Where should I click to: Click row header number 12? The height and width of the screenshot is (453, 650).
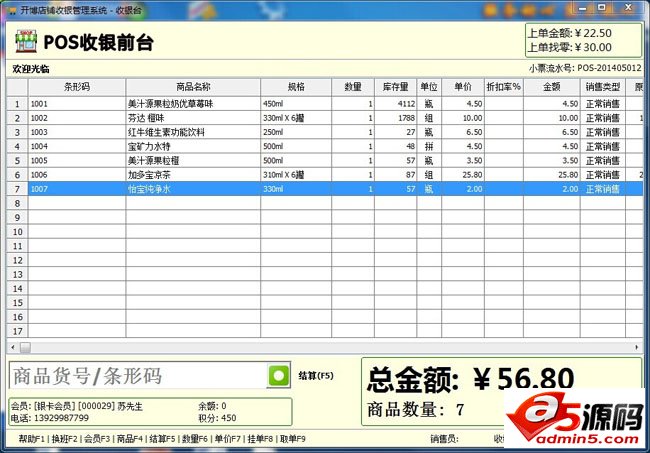tap(17, 260)
